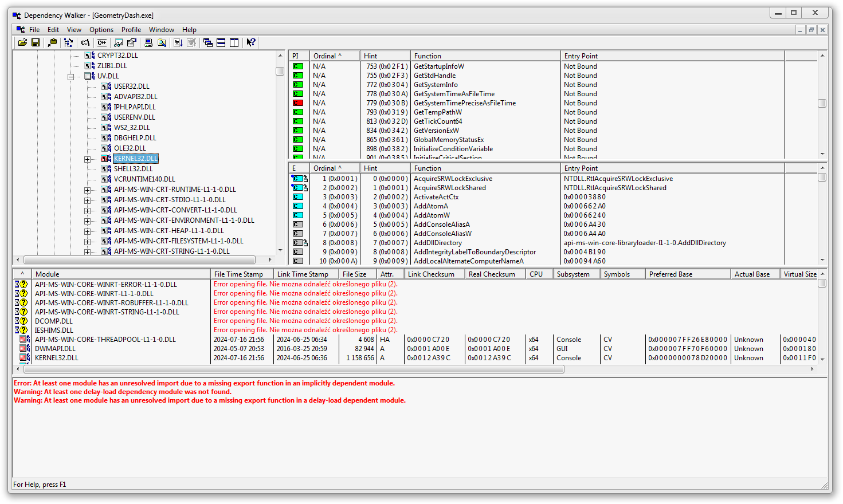Click the Dependency Walker title bar icon

(x=17, y=15)
